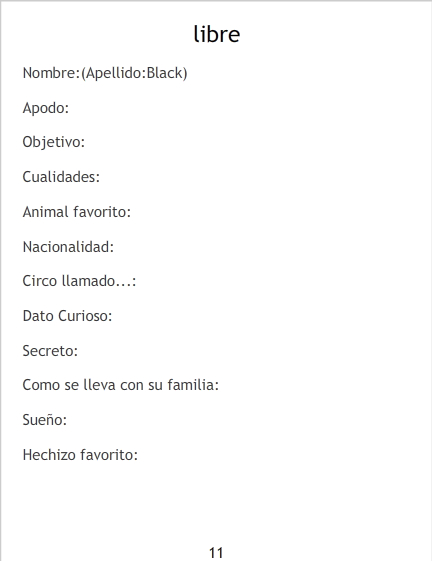
Task: Click the "Objetivo:" field label
Action: point(54,142)
